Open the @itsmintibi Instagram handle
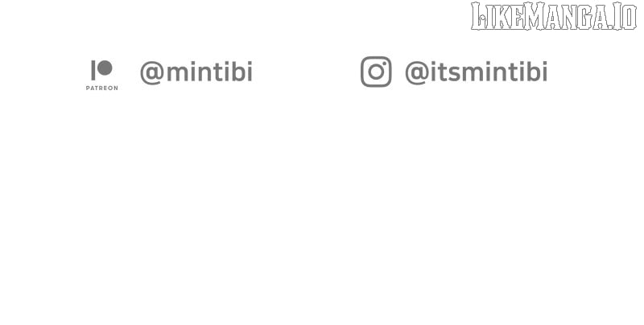Screen dimensions: 644x325 tap(476, 72)
